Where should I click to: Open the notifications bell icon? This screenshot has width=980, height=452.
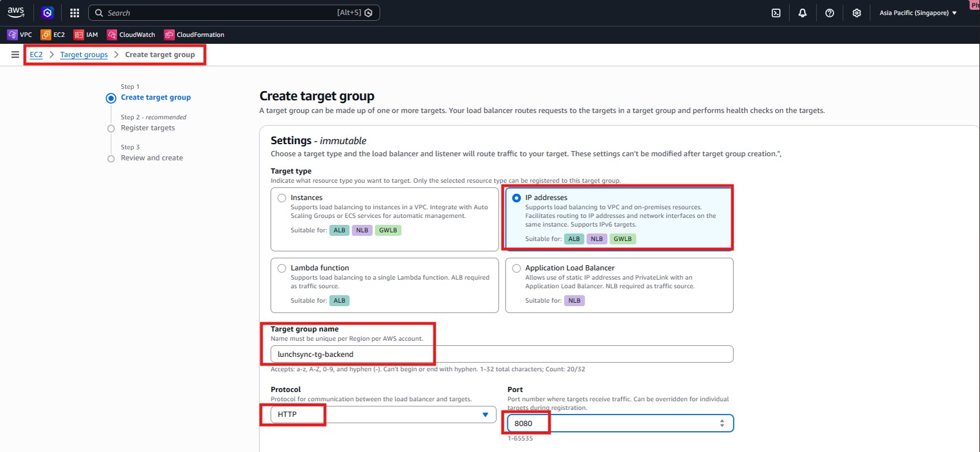pyautogui.click(x=802, y=13)
